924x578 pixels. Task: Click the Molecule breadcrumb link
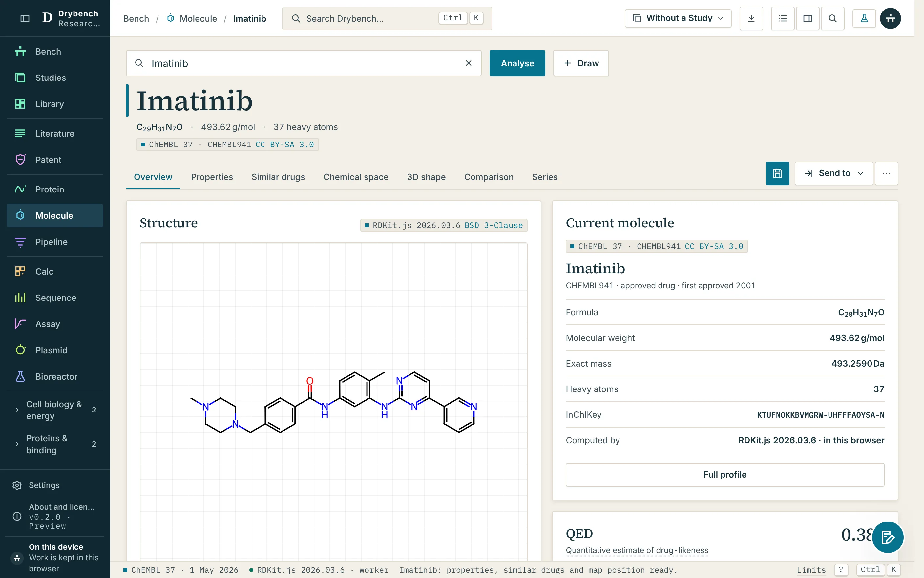point(192,18)
